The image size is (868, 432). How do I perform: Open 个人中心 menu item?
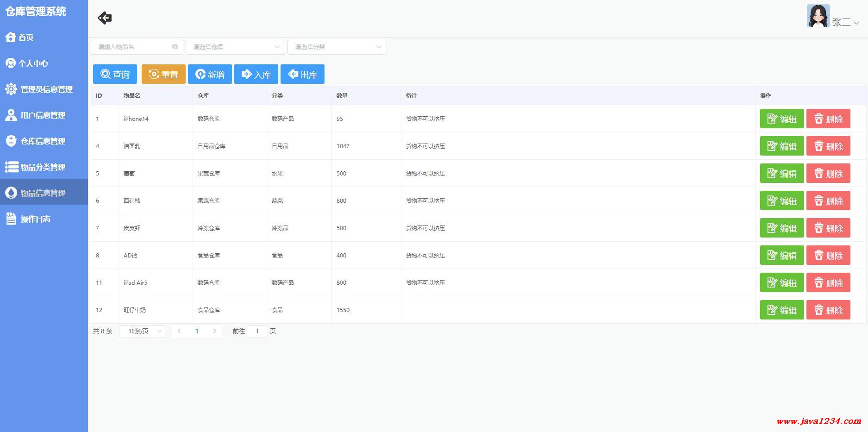44,63
